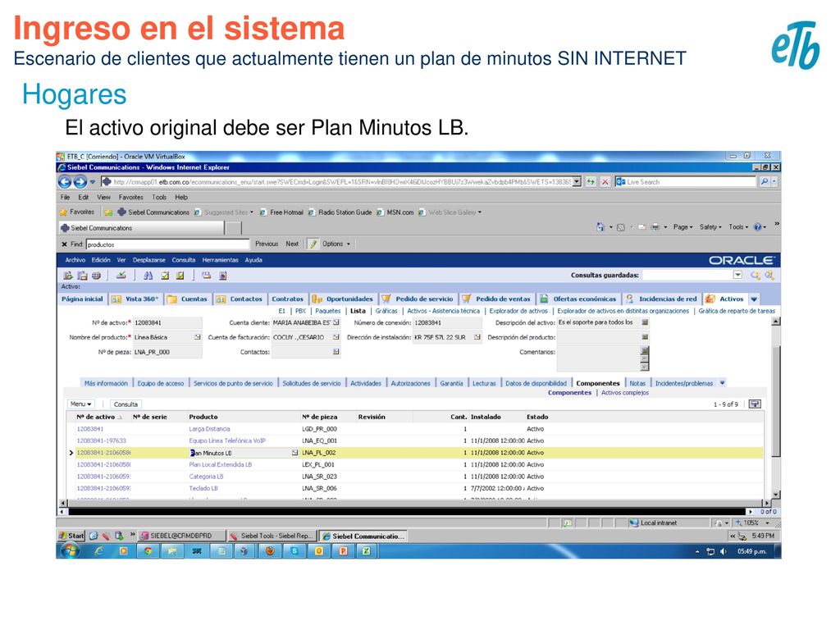The height and width of the screenshot is (630, 840).
Task: Click the show-more icon next to 1 - 9 of 9
Action: [x=755, y=404]
